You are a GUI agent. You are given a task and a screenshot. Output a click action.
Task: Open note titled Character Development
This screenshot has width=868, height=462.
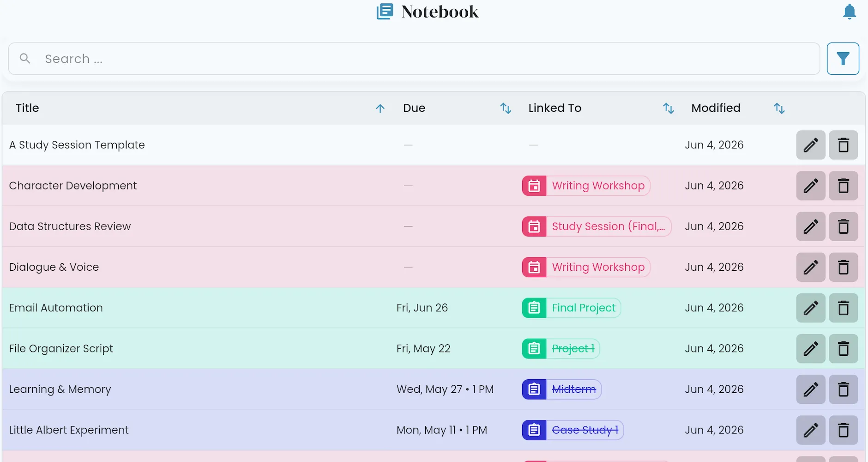(72, 186)
